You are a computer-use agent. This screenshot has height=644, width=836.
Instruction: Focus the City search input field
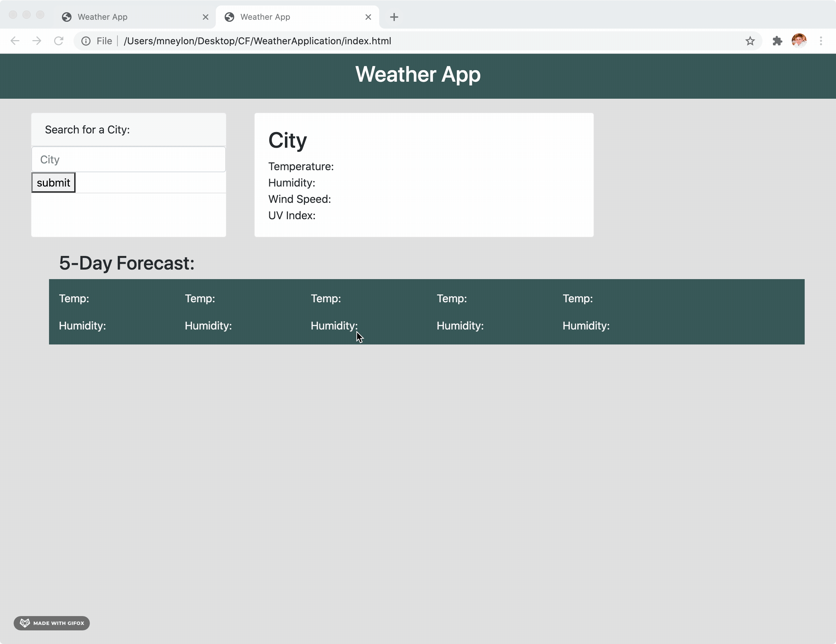click(129, 160)
